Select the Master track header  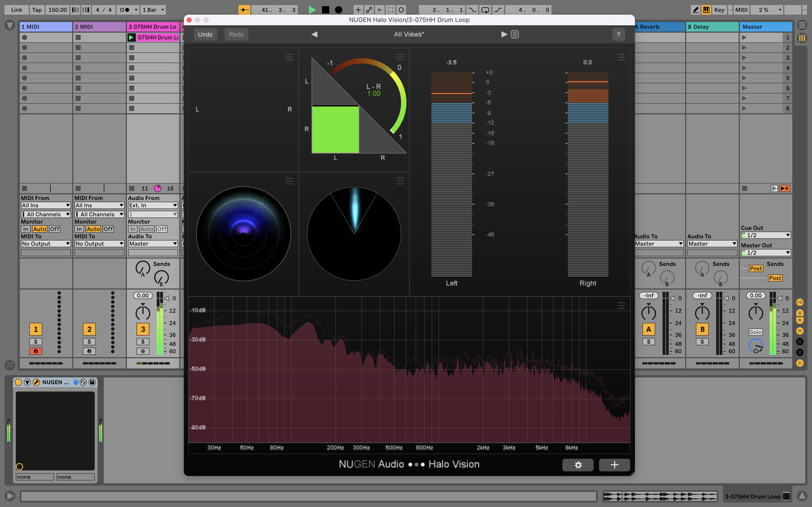[765, 27]
